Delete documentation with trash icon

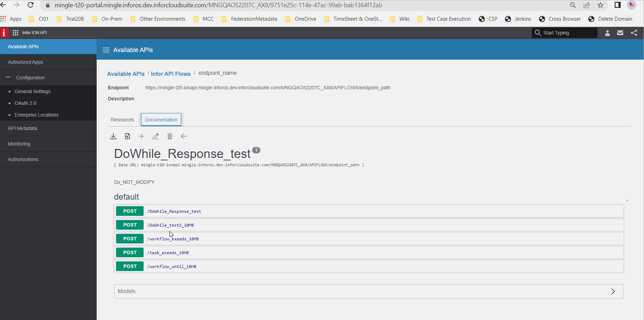coord(170,137)
